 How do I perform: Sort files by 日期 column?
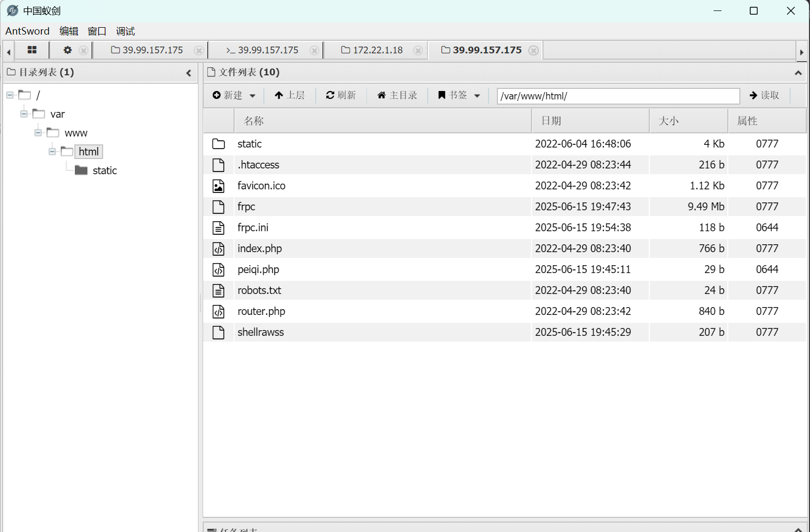click(591, 121)
